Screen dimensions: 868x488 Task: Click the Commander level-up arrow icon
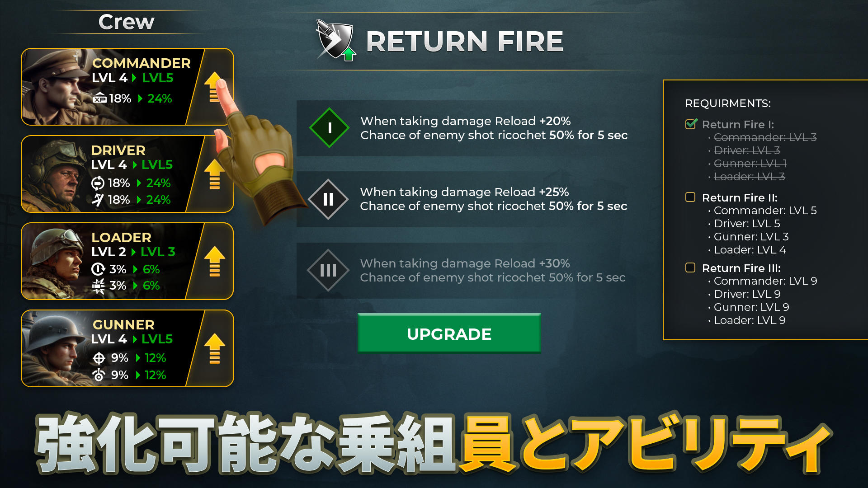click(214, 87)
